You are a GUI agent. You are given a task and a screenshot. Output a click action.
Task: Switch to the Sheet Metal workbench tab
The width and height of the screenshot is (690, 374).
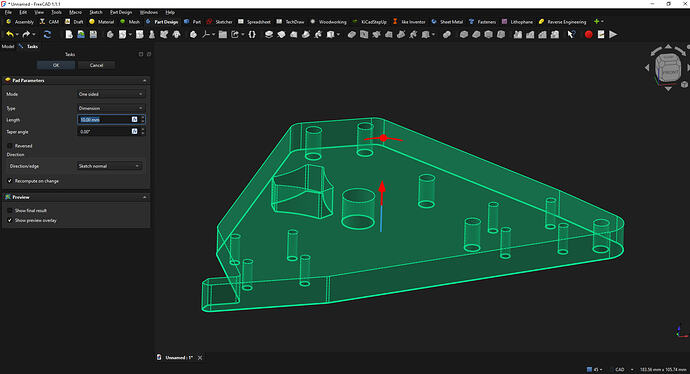(447, 22)
